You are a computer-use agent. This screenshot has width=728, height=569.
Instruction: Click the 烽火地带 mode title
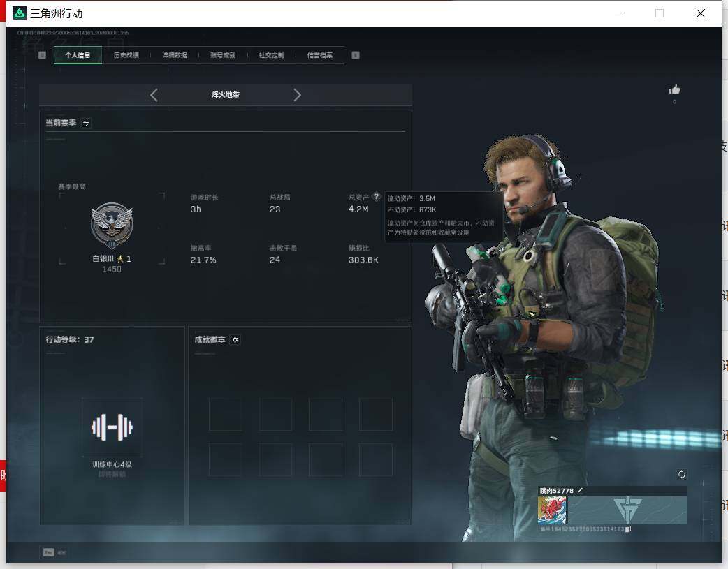click(226, 95)
